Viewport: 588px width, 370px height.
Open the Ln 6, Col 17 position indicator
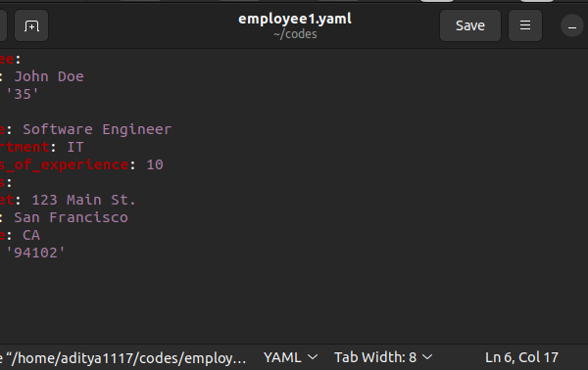coord(521,357)
